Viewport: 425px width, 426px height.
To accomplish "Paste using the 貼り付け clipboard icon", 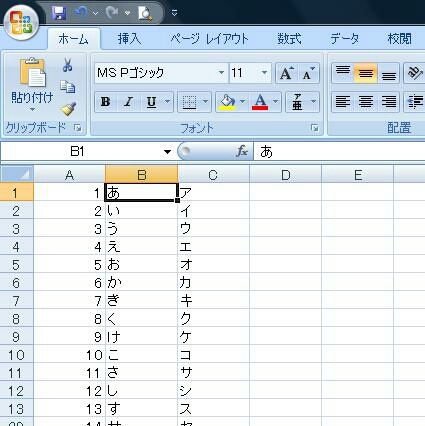I will (x=32, y=72).
